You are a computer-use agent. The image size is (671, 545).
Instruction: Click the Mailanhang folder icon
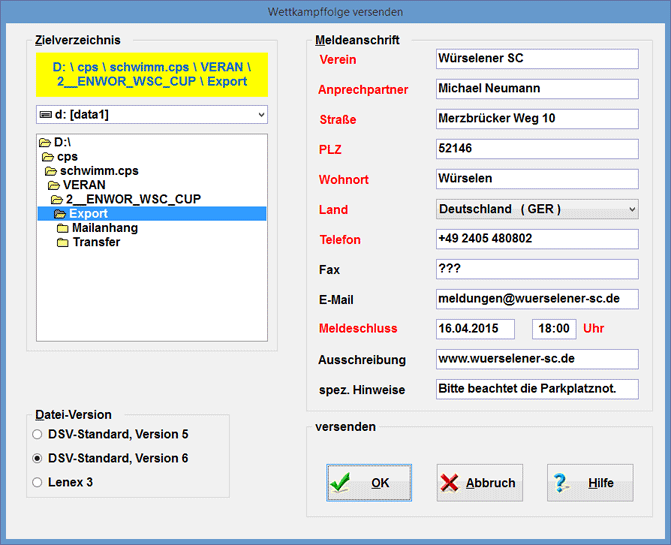[x=63, y=229]
